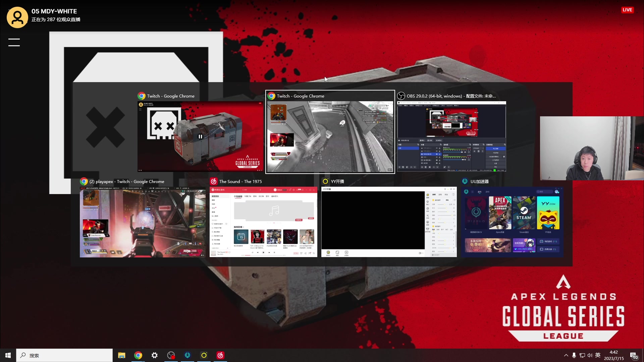Screen dimensions: 644x362
Task: Click the 05 MDY-WHITE channel name
Action: [54, 11]
